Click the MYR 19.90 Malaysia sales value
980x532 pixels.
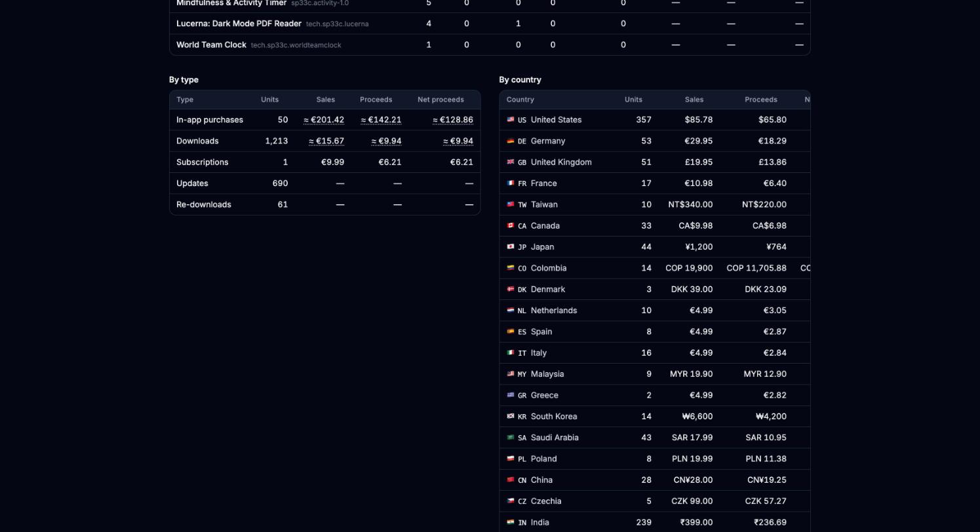[x=692, y=374]
